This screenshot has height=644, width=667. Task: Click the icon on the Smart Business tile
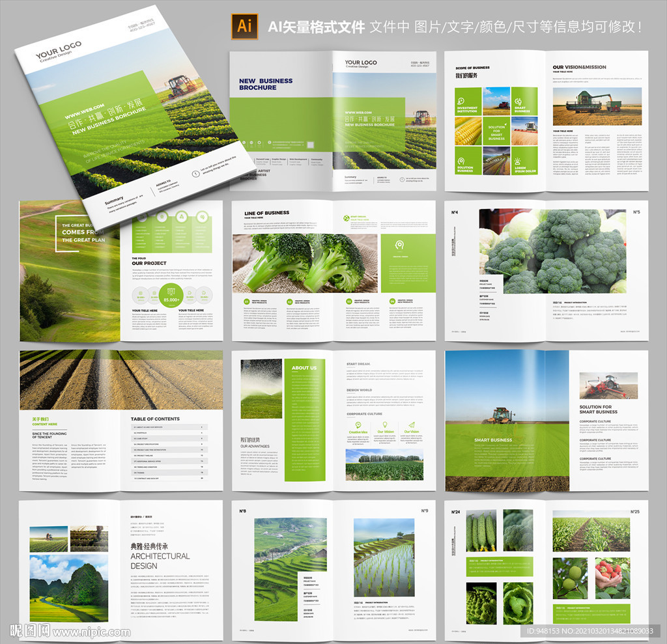click(x=518, y=102)
